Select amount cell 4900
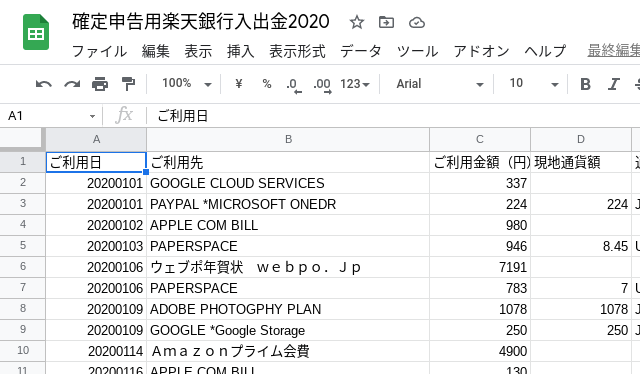 pyautogui.click(x=480, y=351)
